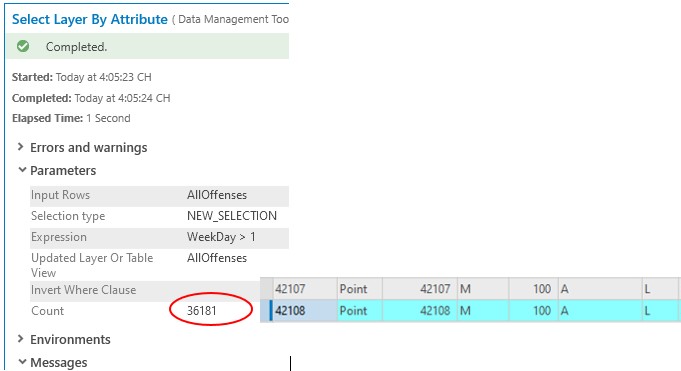Click the NEW_SELECTION value
Screen dimensions: 681x371
231,216
